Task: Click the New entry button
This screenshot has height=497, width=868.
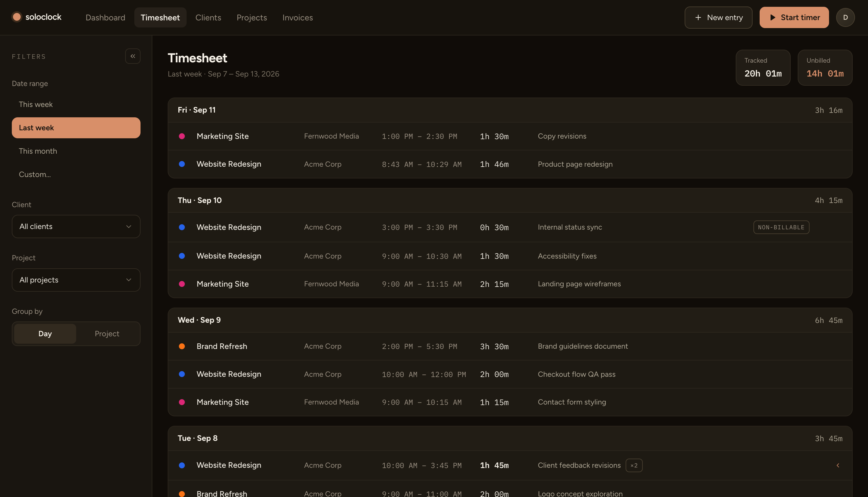Action: click(x=718, y=17)
